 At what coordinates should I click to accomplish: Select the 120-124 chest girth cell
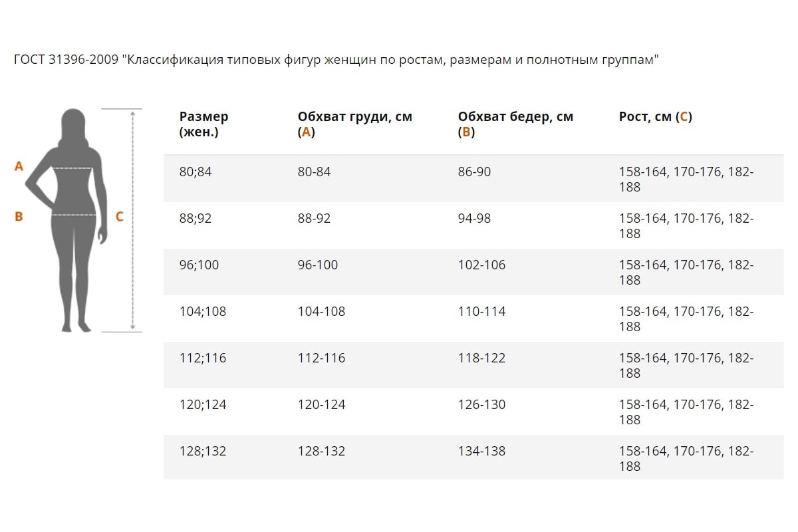(321, 405)
